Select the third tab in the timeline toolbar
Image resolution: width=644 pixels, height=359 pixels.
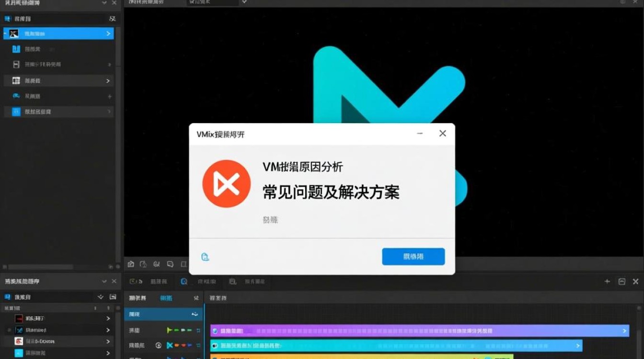coord(247,281)
